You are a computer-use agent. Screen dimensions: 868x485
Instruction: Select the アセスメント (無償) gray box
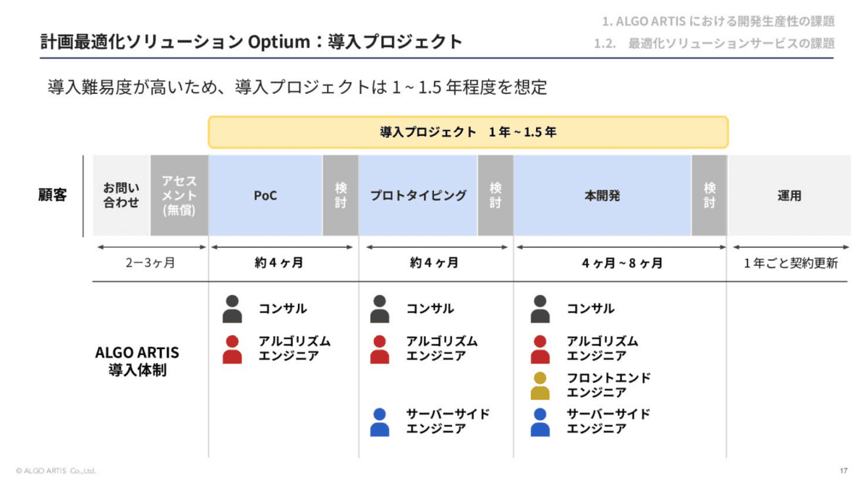(x=179, y=195)
